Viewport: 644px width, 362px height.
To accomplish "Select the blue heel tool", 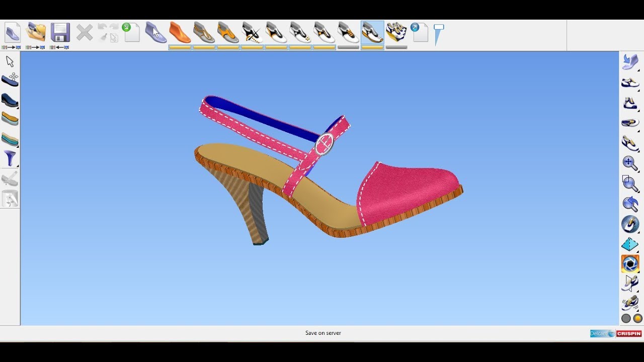I will click(x=10, y=159).
